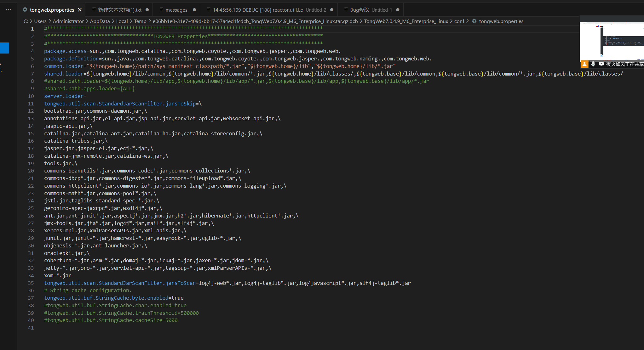Expand the AppData breadcrumb segment

[100, 21]
